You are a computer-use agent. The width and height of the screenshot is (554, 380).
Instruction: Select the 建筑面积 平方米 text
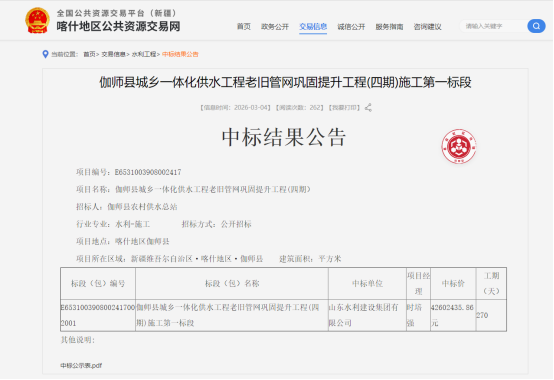tap(310, 259)
